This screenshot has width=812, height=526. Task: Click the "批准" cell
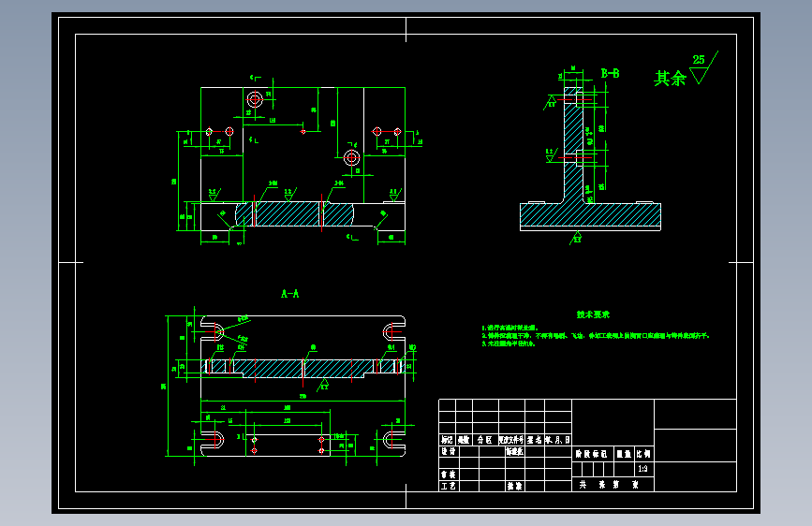coord(515,486)
